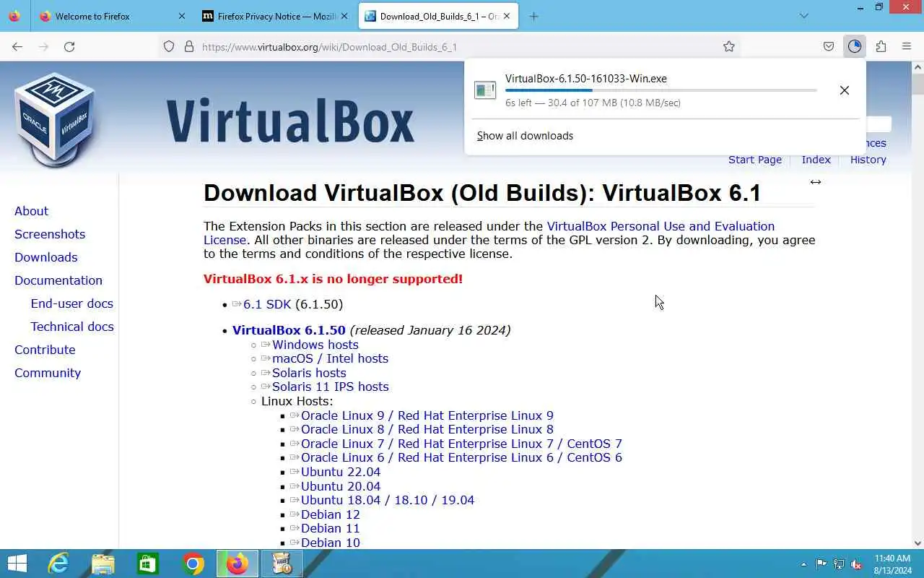Click the page scrollbar up arrow
The image size is (924, 578).
point(918,67)
